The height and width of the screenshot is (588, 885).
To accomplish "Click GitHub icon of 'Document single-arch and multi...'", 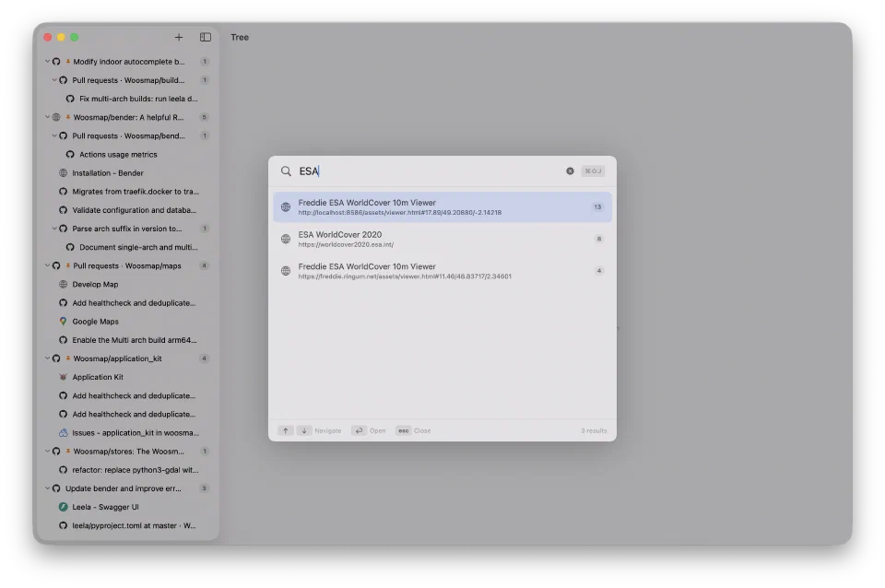I will [x=70, y=247].
